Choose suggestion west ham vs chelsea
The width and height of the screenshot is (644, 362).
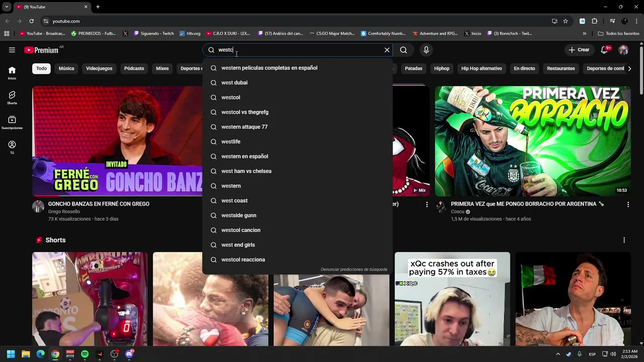(297, 171)
